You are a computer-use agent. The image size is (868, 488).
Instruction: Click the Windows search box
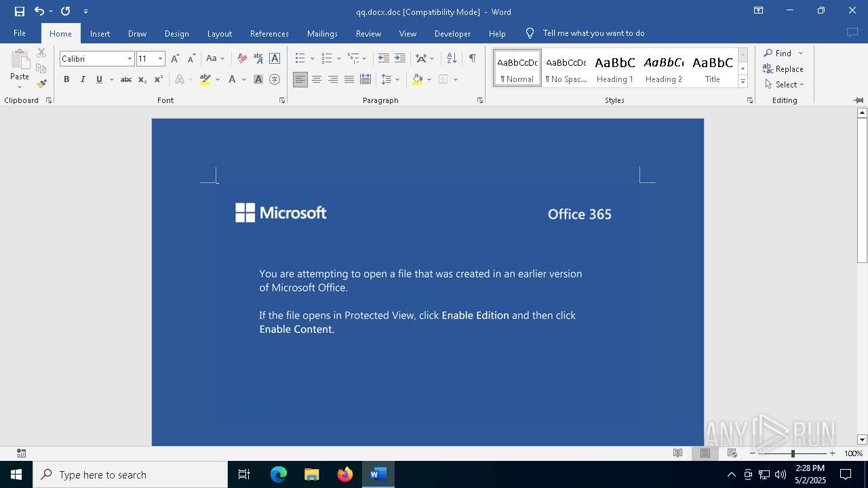coord(130,474)
